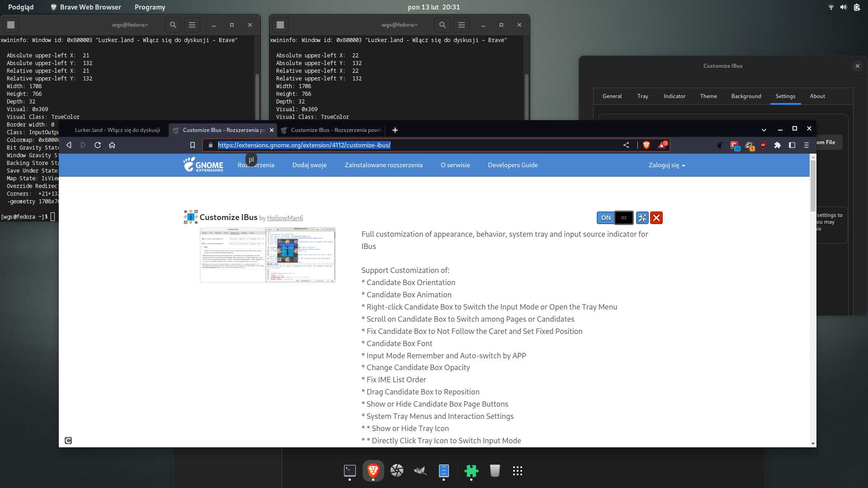Show all applications grid in dock
The width and height of the screenshot is (868, 488).
[518, 471]
